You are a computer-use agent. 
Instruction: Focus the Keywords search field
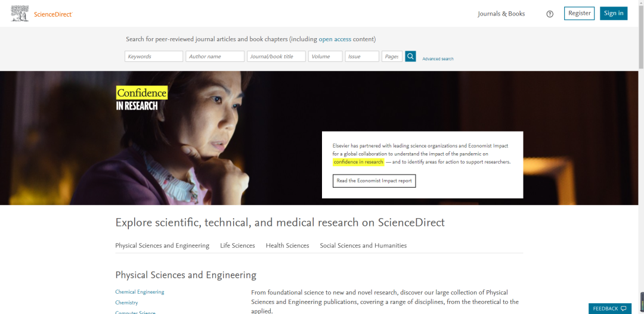[154, 56]
